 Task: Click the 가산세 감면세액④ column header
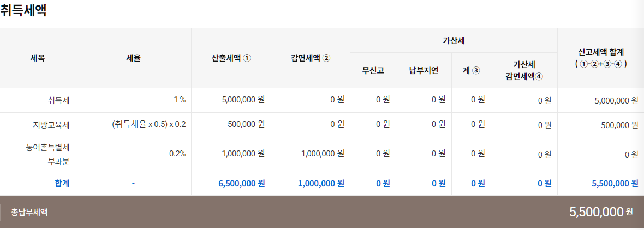pyautogui.click(x=524, y=70)
